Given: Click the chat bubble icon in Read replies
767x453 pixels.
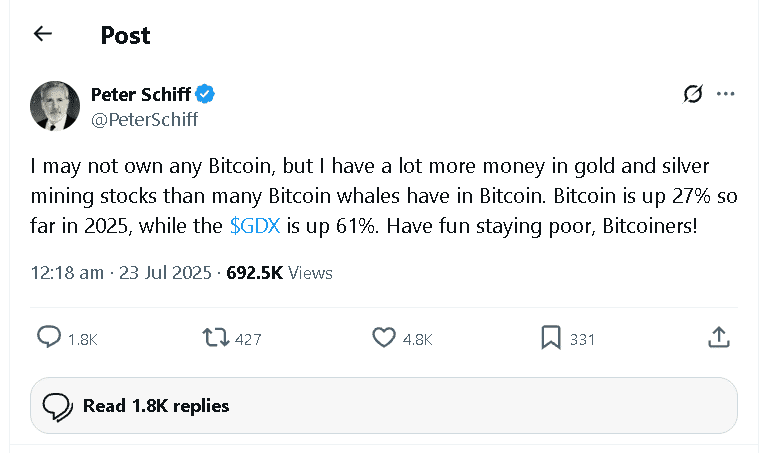Looking at the screenshot, I should pos(58,406).
